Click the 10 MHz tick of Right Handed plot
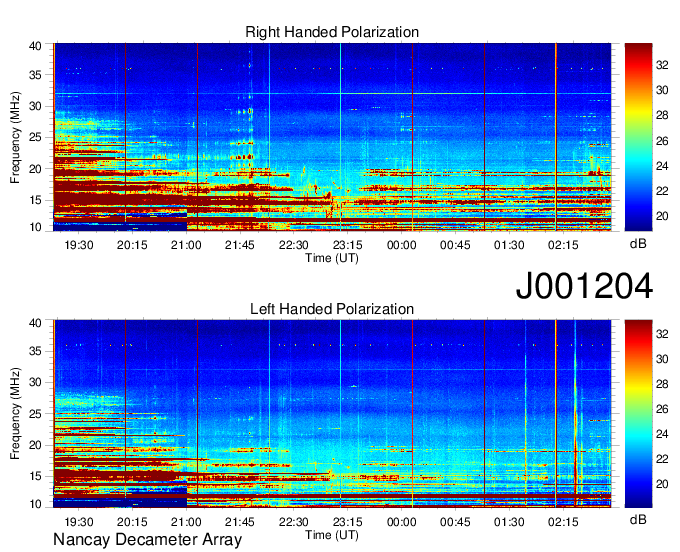 pos(35,227)
